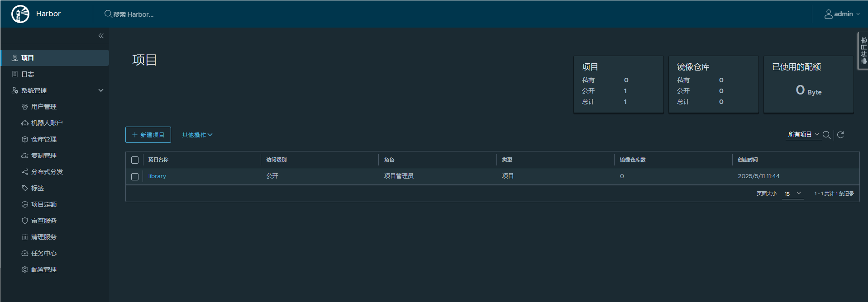Click the 公开 access level cell

(272, 176)
